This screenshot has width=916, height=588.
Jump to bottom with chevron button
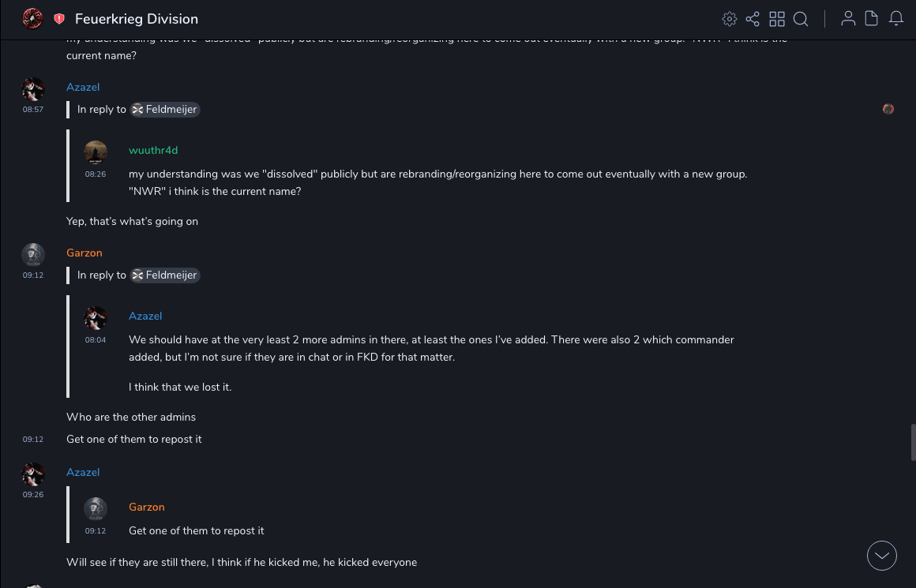pos(882,556)
